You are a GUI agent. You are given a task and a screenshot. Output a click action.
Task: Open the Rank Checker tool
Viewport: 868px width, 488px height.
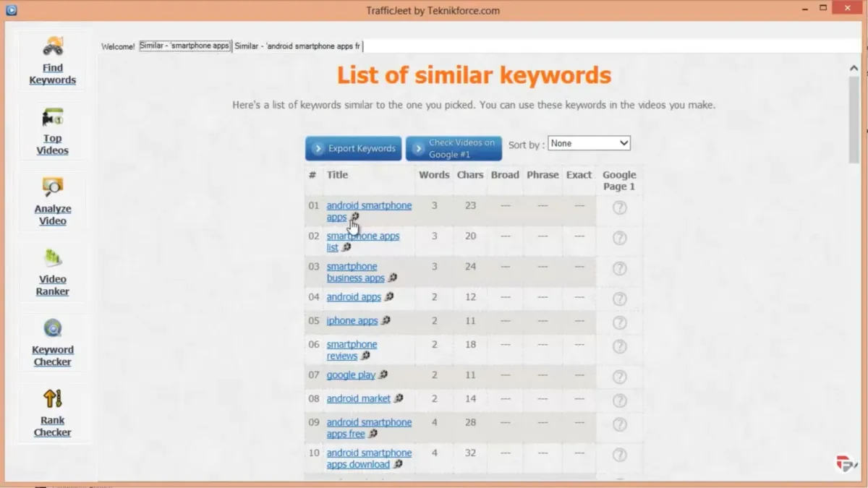pos(52,412)
